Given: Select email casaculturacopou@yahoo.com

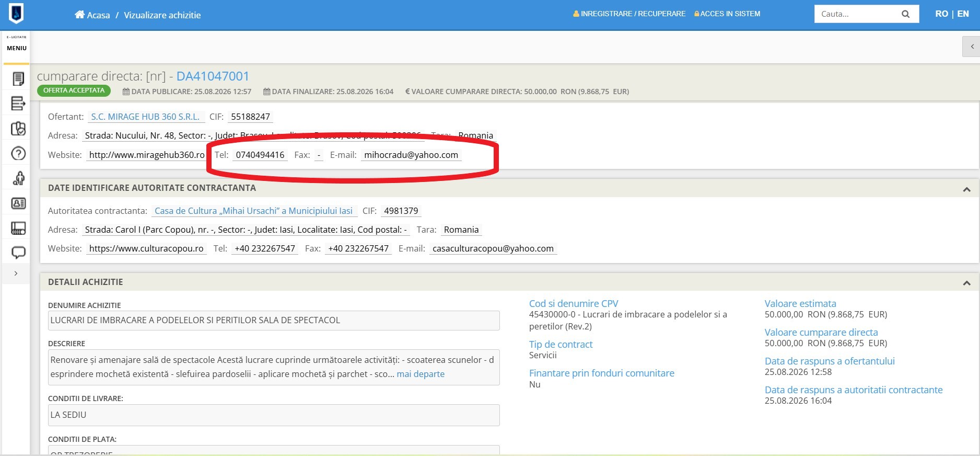Looking at the screenshot, I should (x=493, y=248).
